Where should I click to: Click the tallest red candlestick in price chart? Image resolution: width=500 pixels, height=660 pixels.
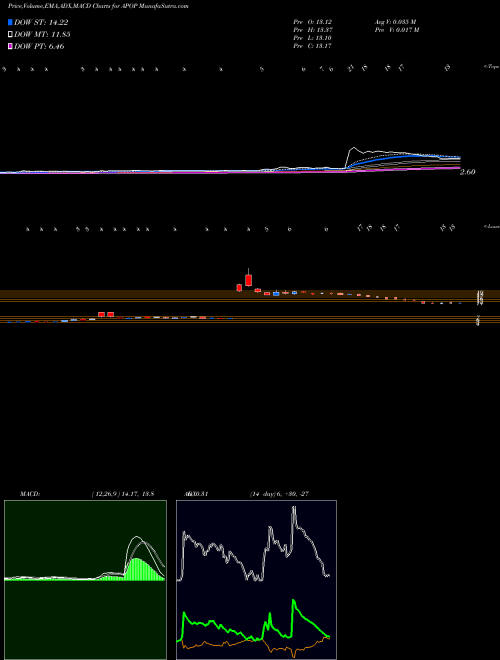coord(249,280)
